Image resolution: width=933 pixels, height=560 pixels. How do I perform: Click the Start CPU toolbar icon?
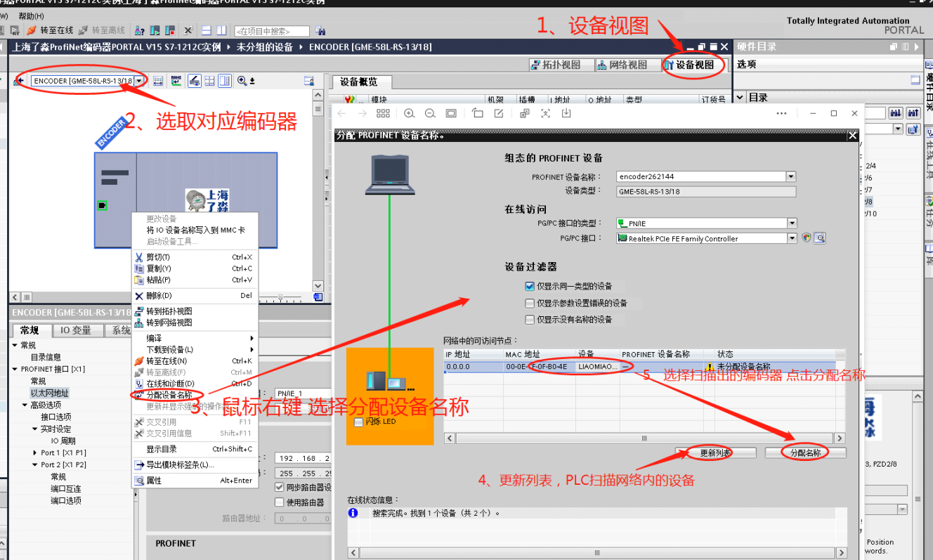[154, 30]
